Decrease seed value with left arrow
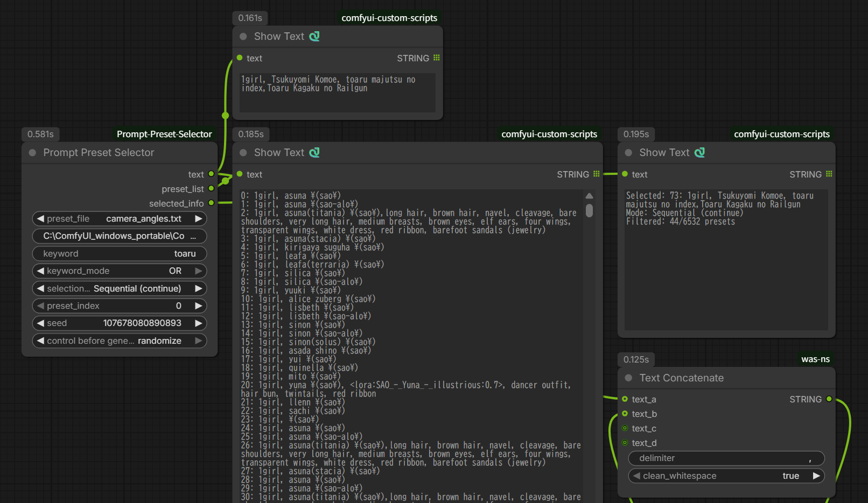Screen dimensions: 868x503 tap(40, 323)
